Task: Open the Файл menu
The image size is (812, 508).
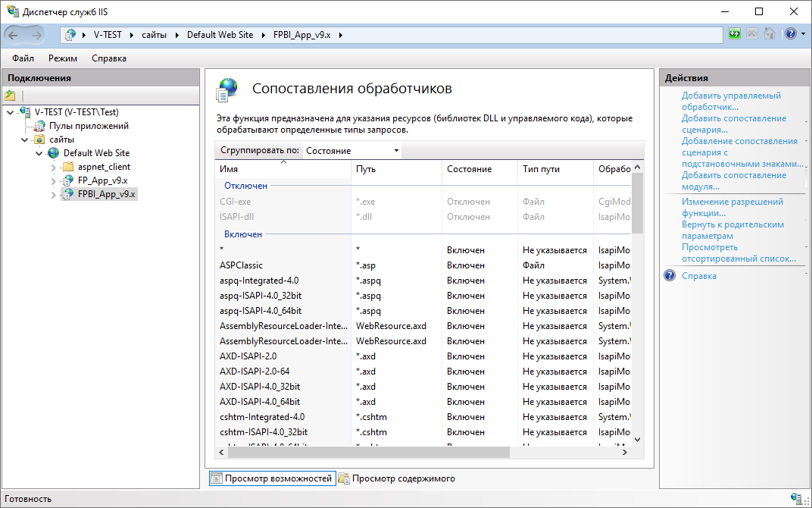Action: 23,58
